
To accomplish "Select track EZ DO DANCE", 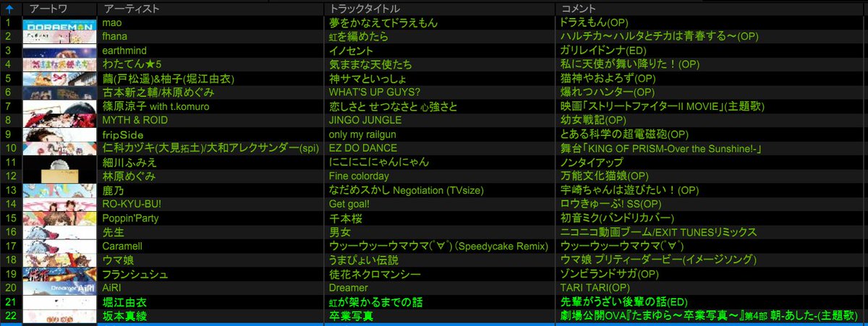I will [x=363, y=148].
